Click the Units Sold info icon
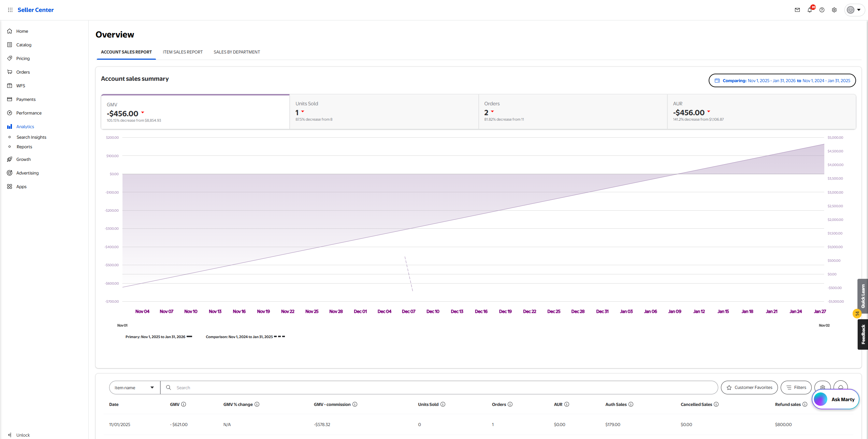Screen dimensions: 868x439 (x=443, y=404)
